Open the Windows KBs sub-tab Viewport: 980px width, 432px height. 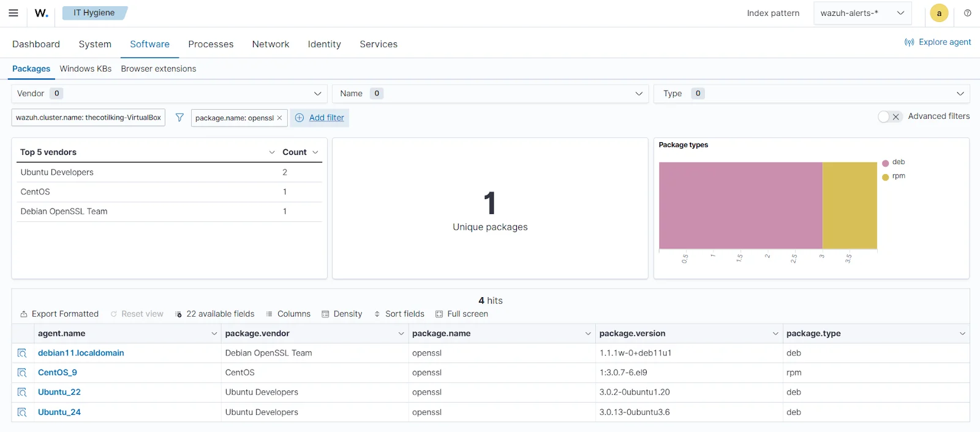pyautogui.click(x=85, y=69)
